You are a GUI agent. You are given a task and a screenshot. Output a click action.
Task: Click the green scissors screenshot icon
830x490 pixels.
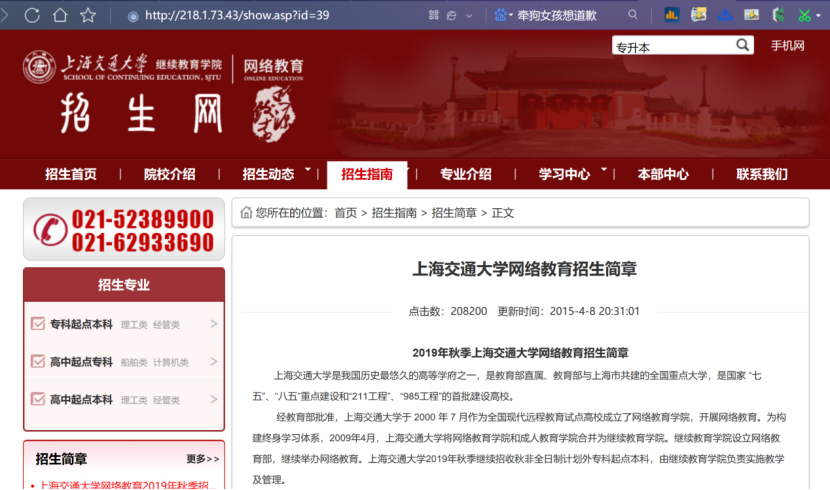coord(805,15)
